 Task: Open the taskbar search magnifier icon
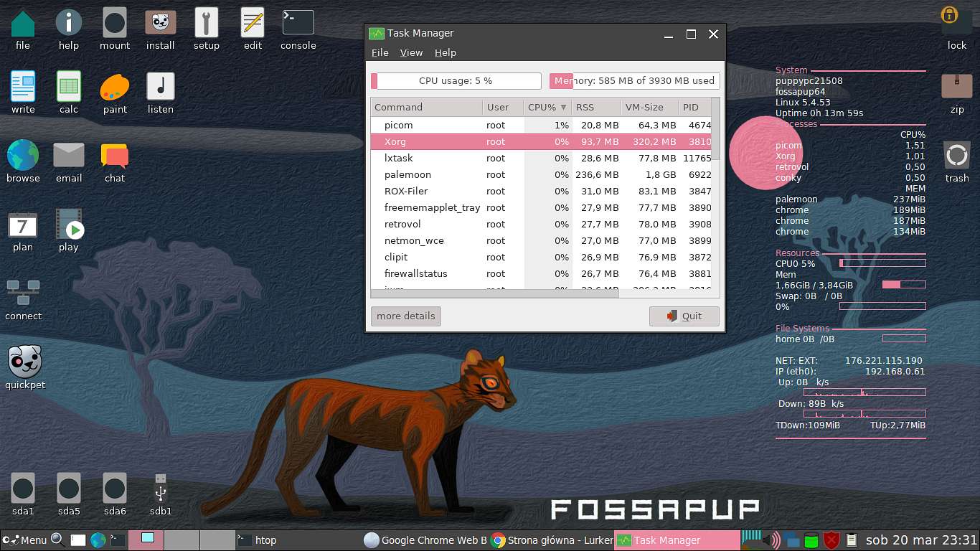tap(58, 540)
